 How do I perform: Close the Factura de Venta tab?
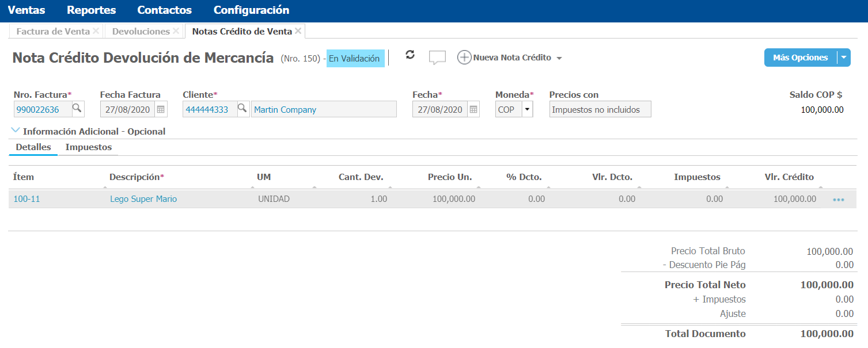(x=96, y=31)
